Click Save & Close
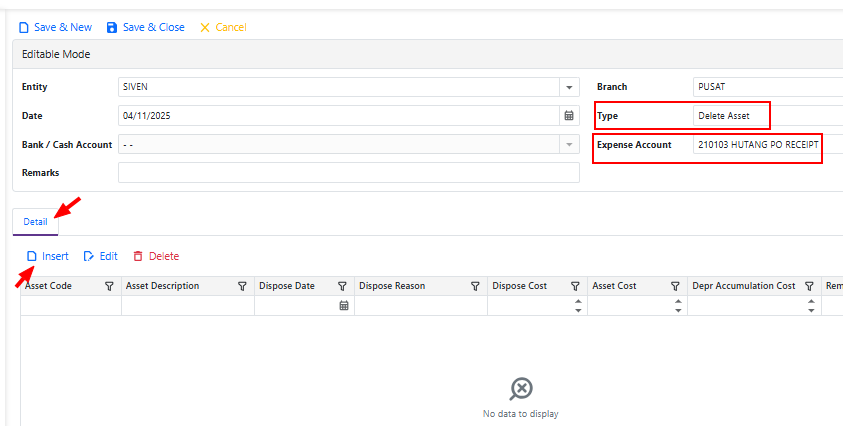The width and height of the screenshot is (843, 426). [x=145, y=27]
